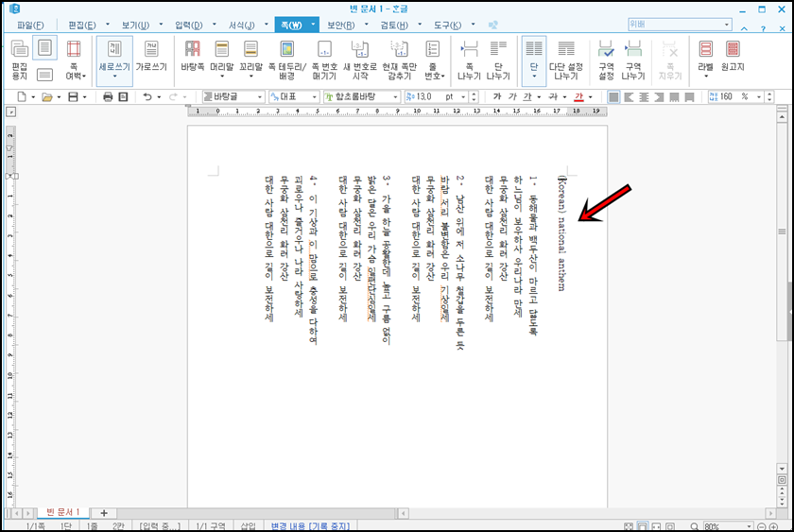Insert 구역 나누기 section break
The width and height of the screenshot is (794, 532).
point(633,60)
